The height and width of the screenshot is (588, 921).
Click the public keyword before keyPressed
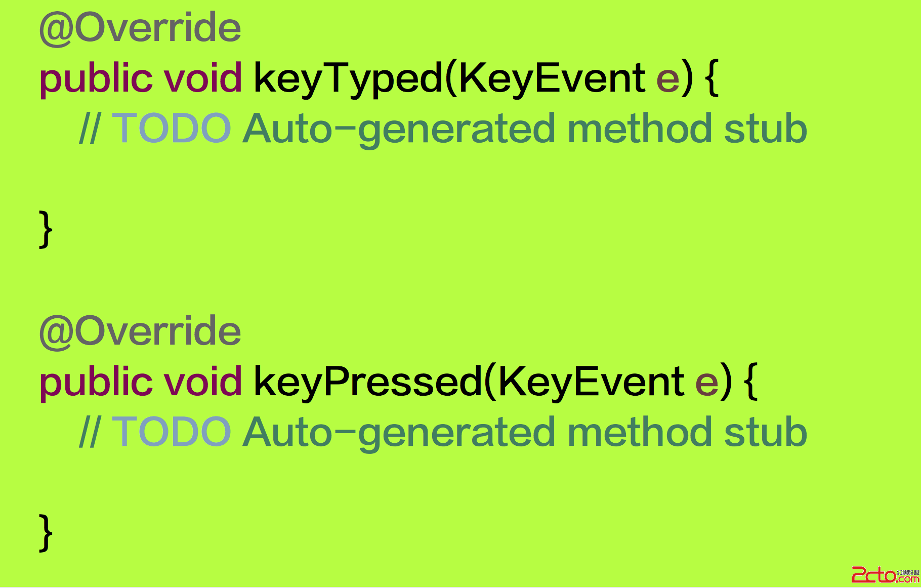pyautogui.click(x=96, y=383)
